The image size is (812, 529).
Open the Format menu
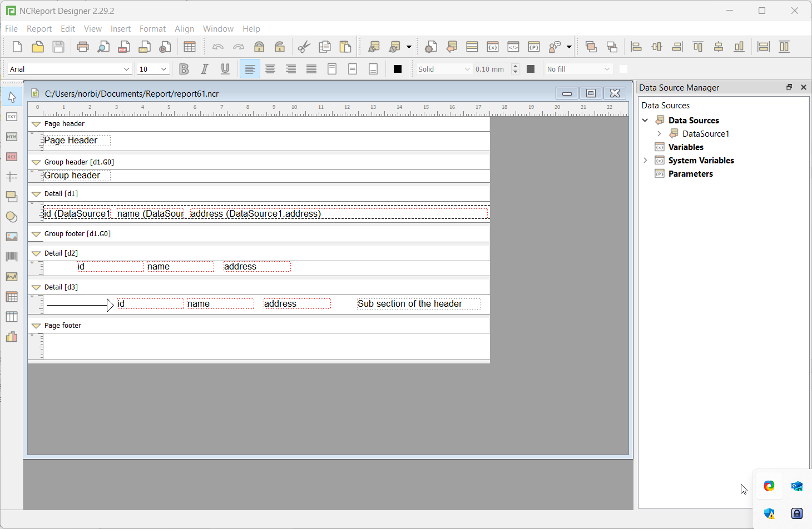152,29
